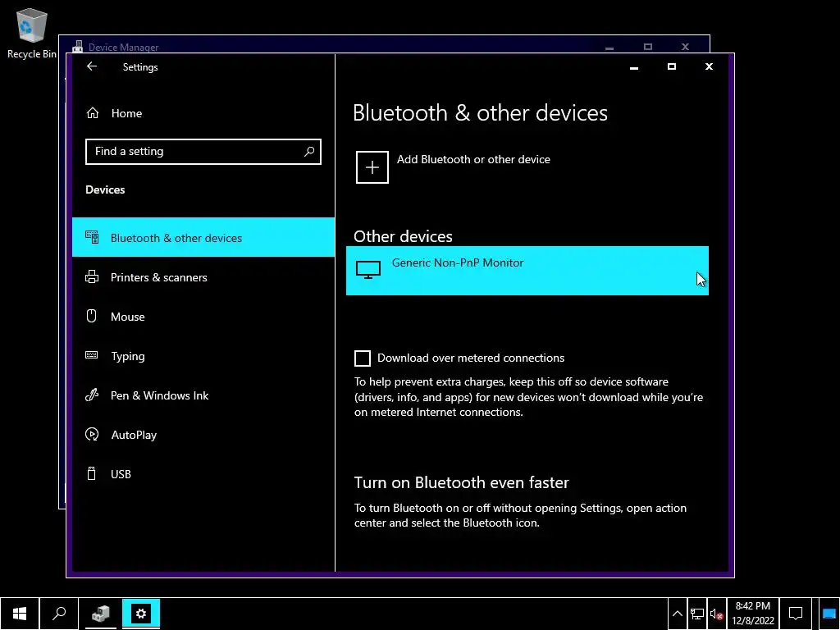Click the Settings gear taskbar button
The width and height of the screenshot is (840, 630).
click(x=141, y=614)
